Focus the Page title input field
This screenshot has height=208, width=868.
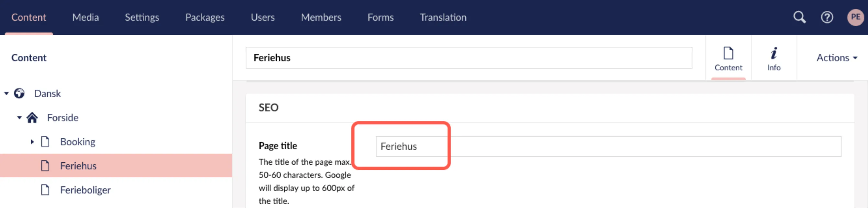608,146
